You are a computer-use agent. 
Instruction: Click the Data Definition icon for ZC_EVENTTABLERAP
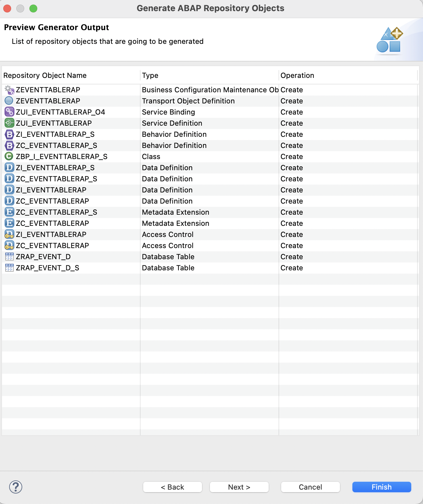click(x=9, y=201)
